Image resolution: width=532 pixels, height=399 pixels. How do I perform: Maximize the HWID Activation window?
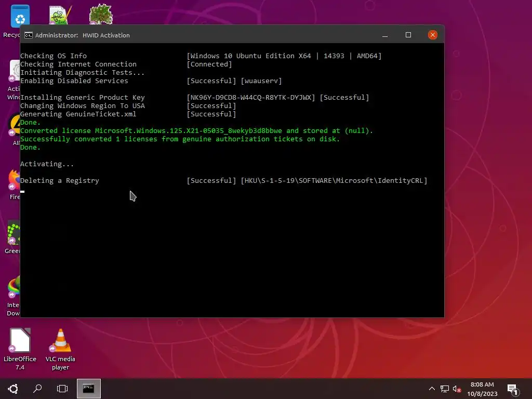coord(408,35)
